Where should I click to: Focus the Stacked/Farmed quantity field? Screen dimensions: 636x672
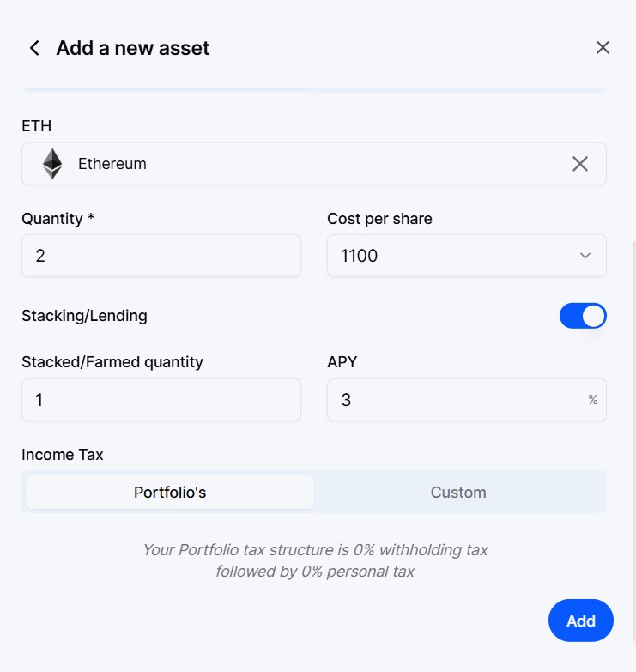tap(161, 400)
